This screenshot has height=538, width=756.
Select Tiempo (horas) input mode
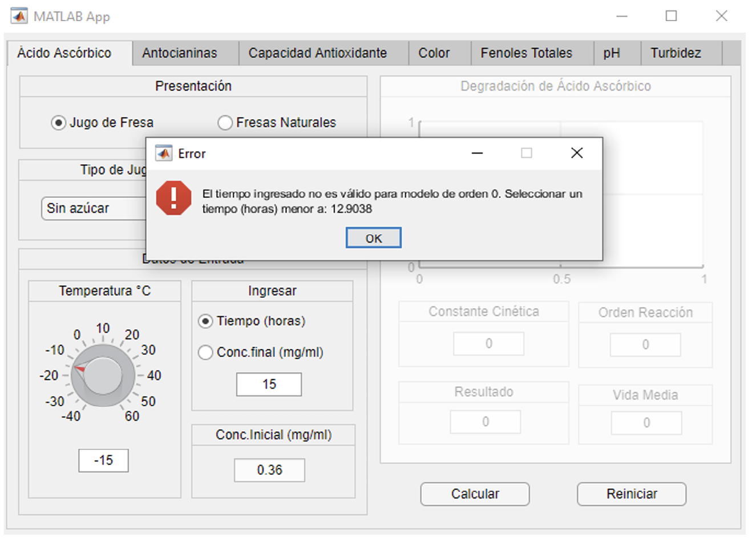pos(205,321)
